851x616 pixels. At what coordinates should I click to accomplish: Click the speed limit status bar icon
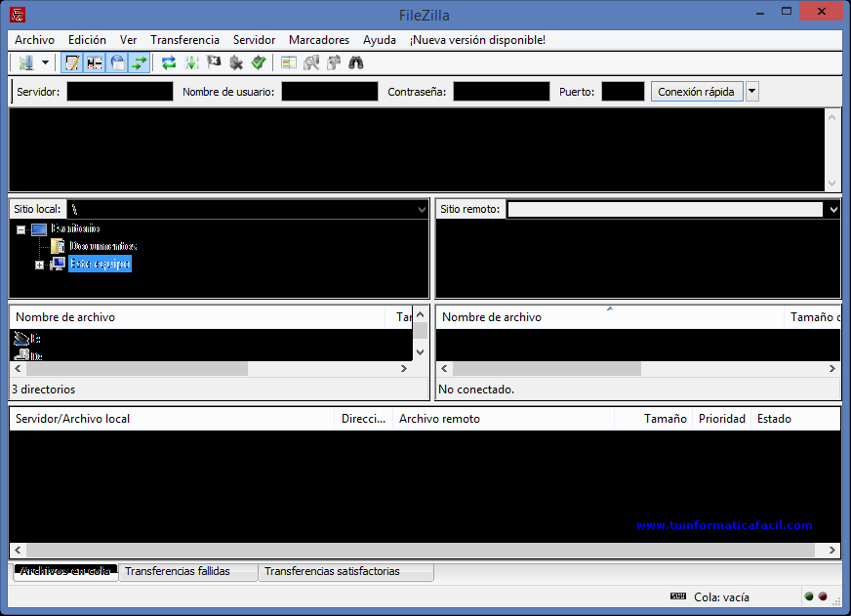[678, 595]
